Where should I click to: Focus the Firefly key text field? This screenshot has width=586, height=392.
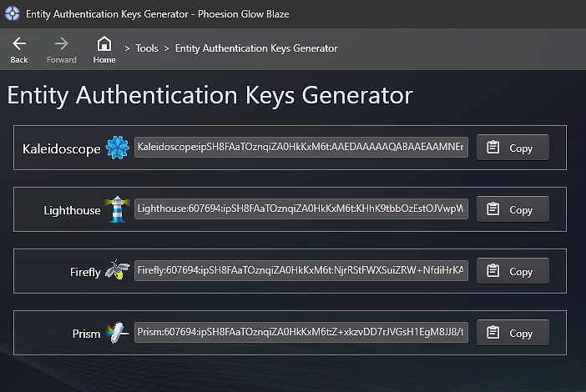pos(301,270)
